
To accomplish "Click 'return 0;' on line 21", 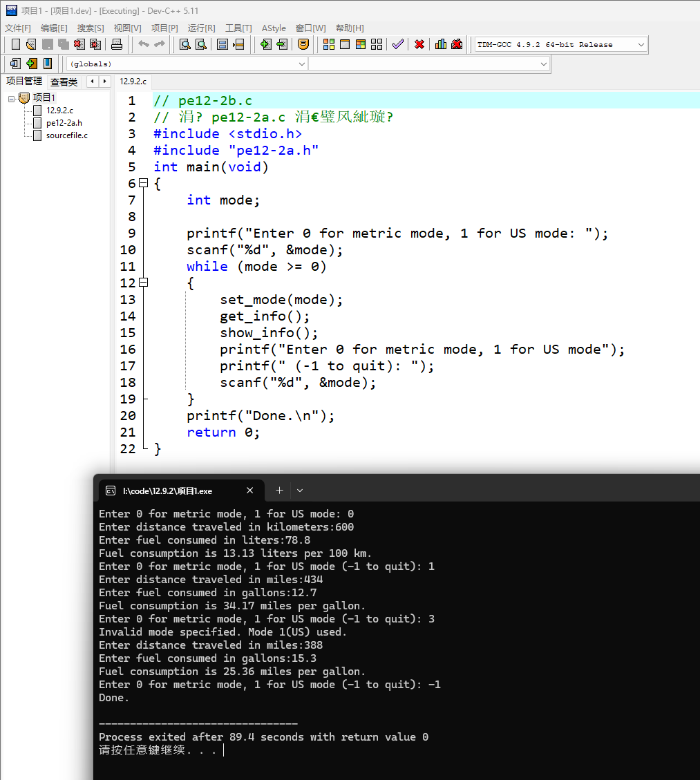I will click(x=223, y=432).
